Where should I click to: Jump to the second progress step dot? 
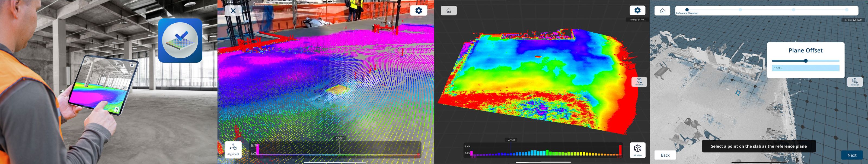(740, 10)
